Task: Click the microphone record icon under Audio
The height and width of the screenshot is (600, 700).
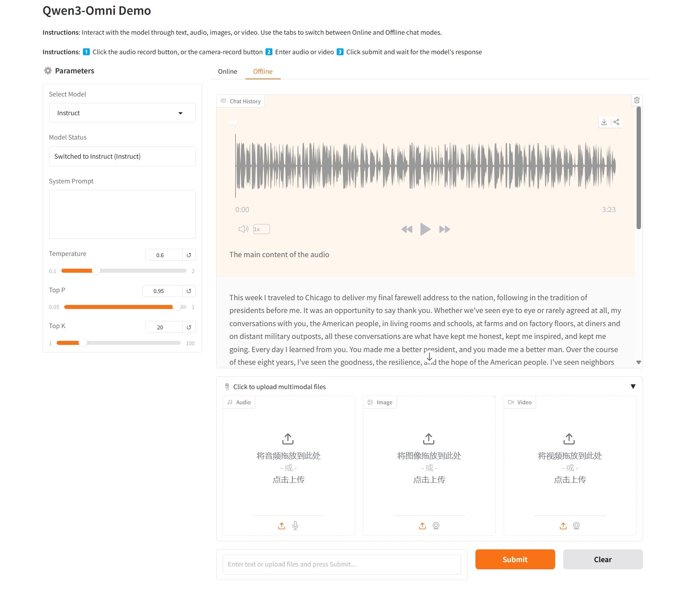Action: [295, 525]
